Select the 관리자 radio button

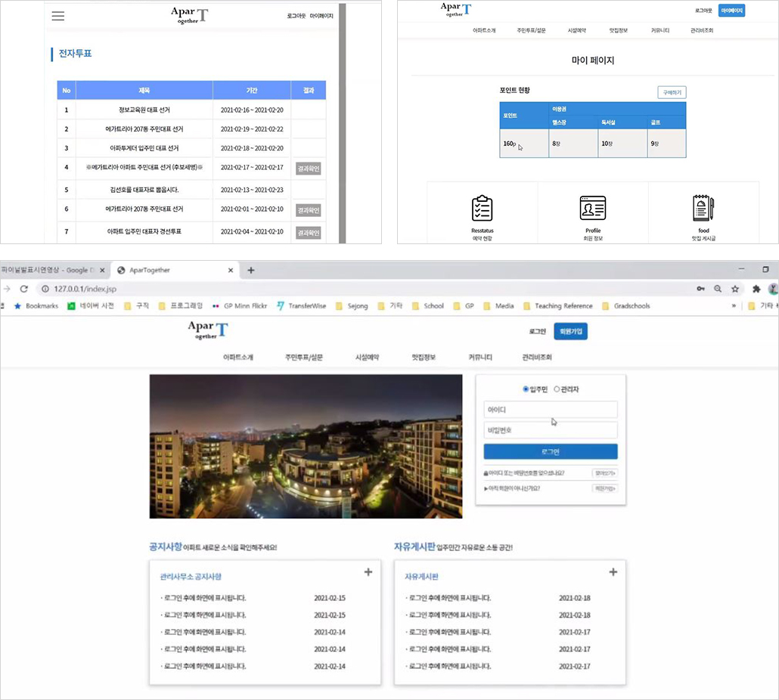click(557, 389)
